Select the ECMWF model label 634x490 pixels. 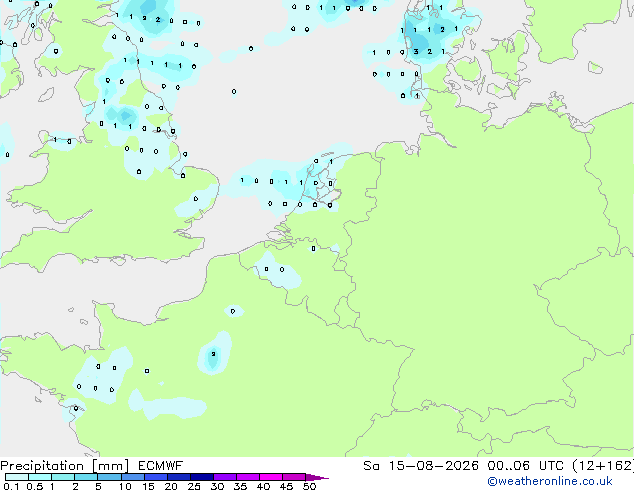click(161, 466)
